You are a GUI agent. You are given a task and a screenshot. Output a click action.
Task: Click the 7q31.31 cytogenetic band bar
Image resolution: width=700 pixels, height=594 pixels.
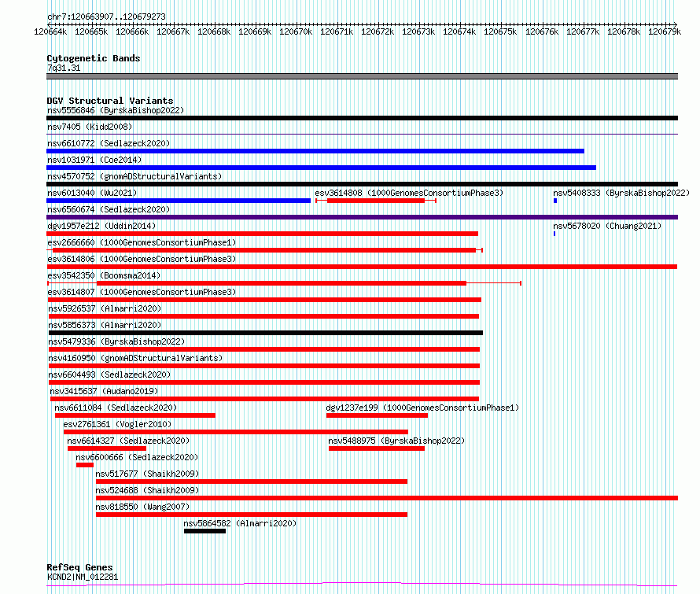tap(362, 76)
